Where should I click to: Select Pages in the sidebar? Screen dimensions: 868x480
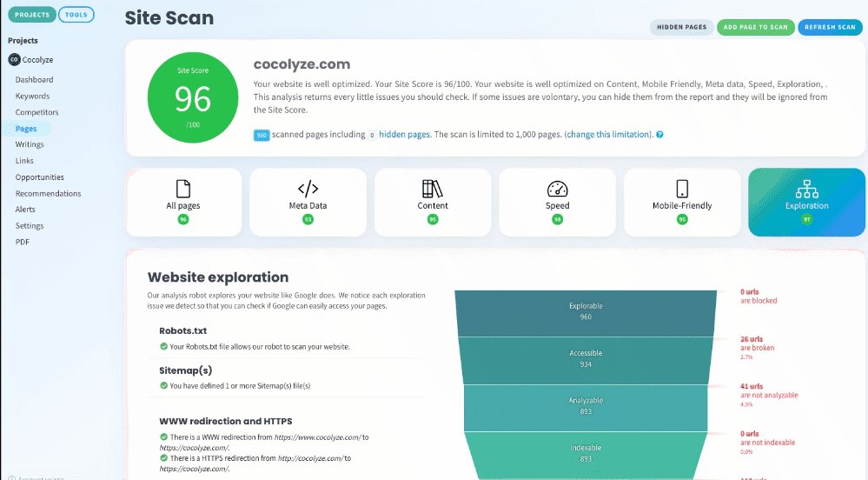point(26,129)
